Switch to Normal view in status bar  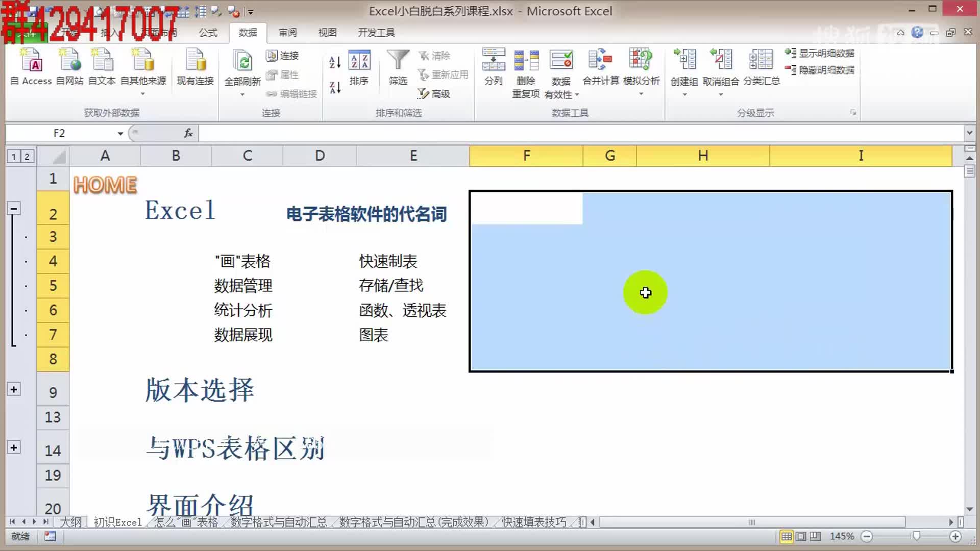coord(787,536)
